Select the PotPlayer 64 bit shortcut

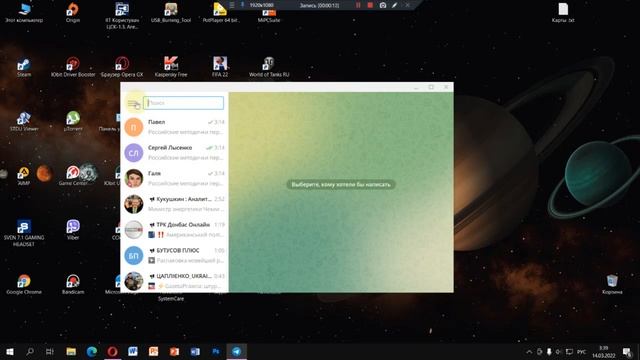[x=220, y=12]
